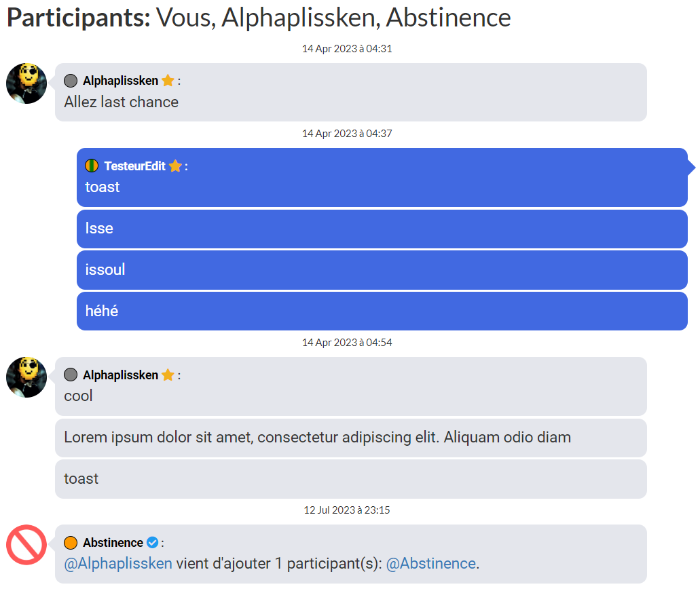
Task: Open the @Abstinence mention link
Action: point(431,564)
